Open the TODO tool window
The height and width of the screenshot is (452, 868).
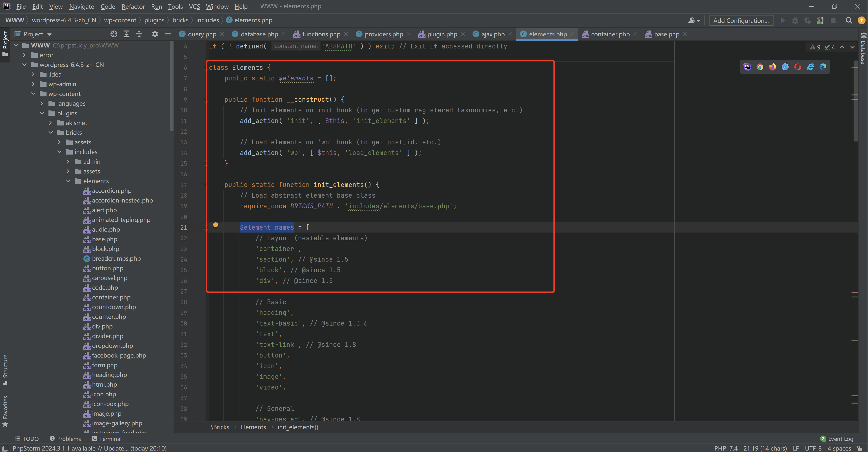point(27,438)
